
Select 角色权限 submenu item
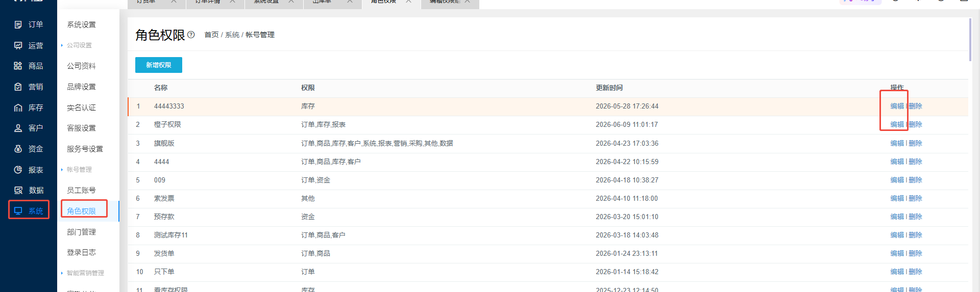click(81, 211)
